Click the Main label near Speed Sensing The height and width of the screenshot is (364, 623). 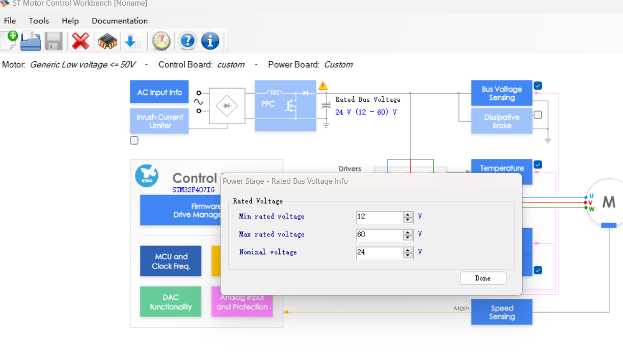(x=462, y=308)
